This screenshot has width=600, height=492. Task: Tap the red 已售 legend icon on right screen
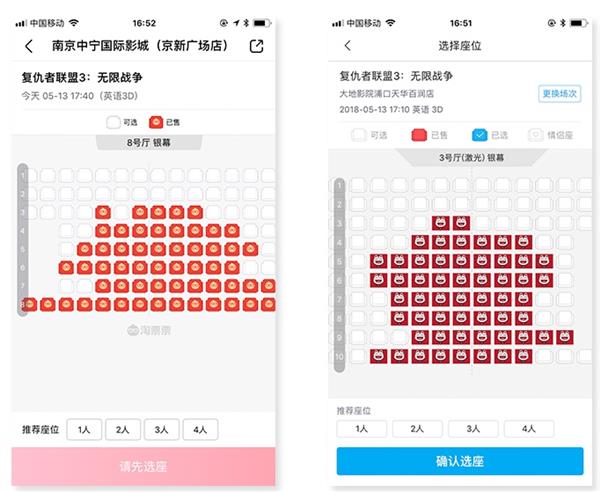click(x=419, y=135)
